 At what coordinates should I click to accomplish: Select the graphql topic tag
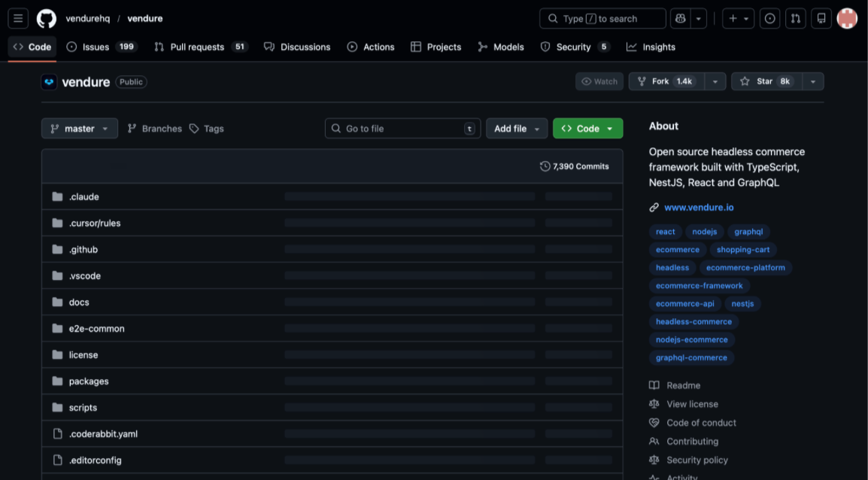pos(748,232)
